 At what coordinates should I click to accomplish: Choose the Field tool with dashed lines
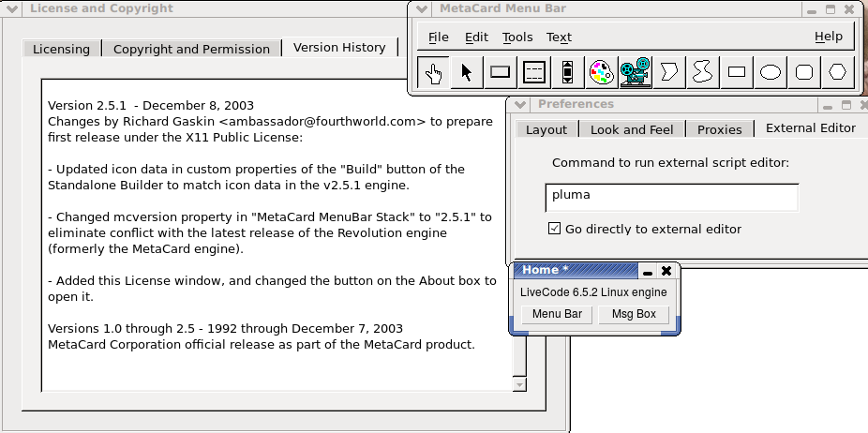tap(533, 72)
